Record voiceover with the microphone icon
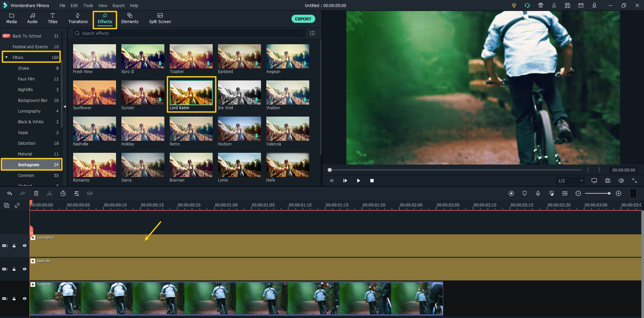 tap(538, 193)
